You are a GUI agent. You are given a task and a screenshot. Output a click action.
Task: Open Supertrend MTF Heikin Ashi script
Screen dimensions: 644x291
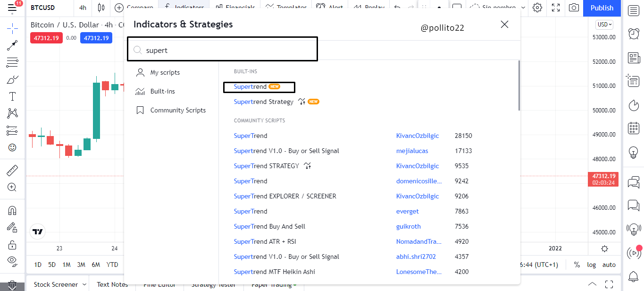pyautogui.click(x=275, y=272)
